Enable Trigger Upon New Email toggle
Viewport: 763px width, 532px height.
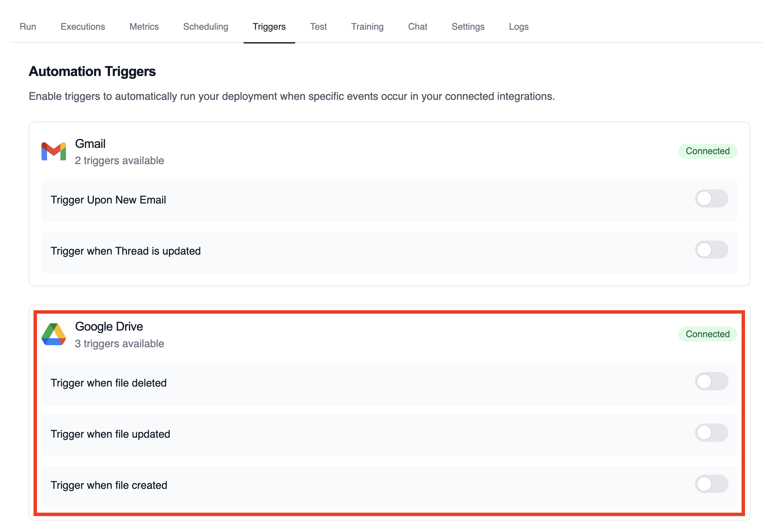pyautogui.click(x=711, y=199)
